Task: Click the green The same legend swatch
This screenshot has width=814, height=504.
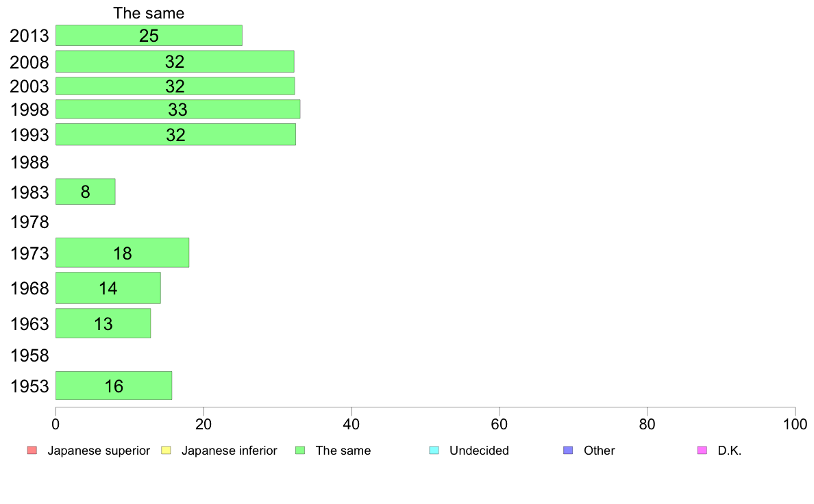Action: tap(300, 450)
